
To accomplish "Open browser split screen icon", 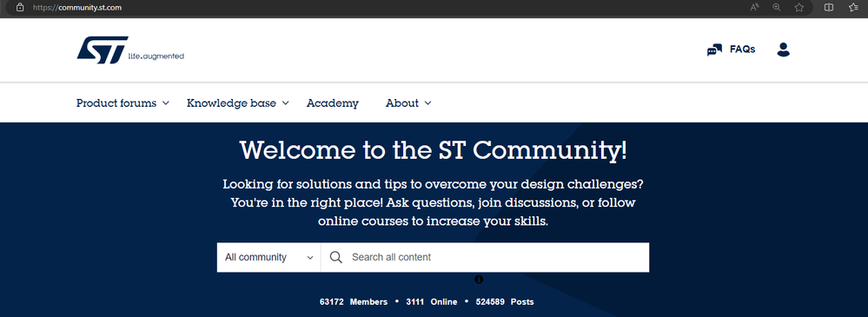I will coord(829,7).
